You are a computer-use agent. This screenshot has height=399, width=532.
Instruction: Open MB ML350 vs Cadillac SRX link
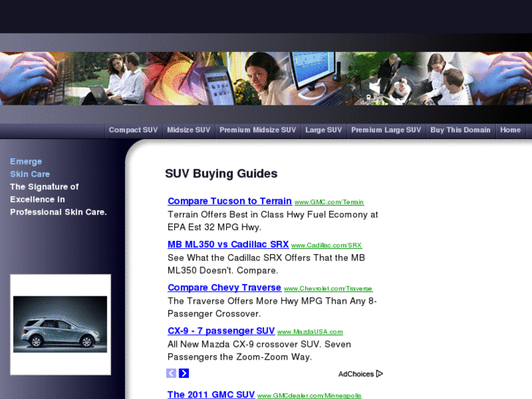228,244
